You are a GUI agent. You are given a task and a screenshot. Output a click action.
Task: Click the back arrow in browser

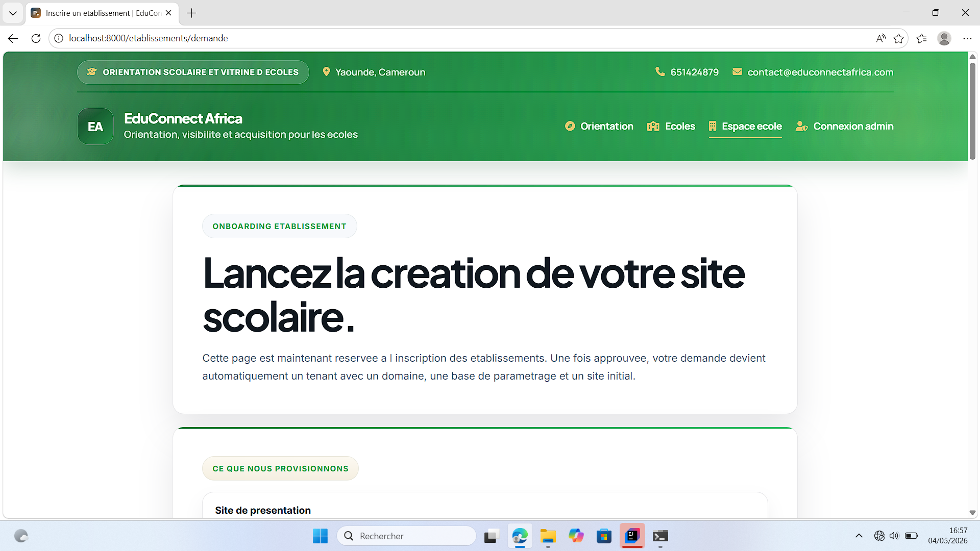click(x=13, y=38)
